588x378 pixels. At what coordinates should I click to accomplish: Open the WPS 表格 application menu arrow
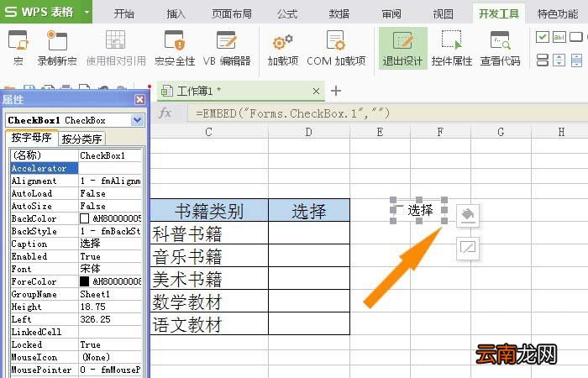[87, 12]
